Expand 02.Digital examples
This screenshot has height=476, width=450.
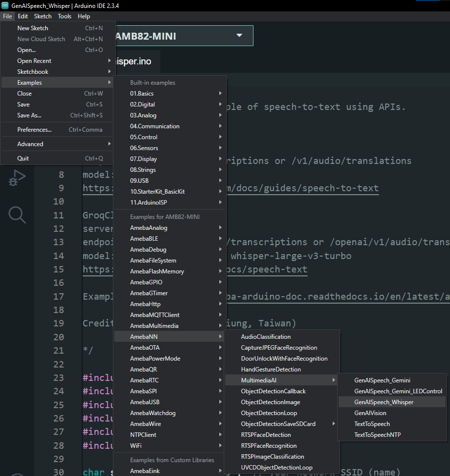coord(170,105)
